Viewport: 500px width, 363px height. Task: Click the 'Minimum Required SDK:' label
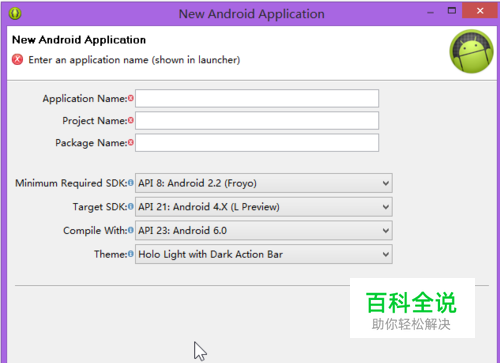(x=71, y=183)
